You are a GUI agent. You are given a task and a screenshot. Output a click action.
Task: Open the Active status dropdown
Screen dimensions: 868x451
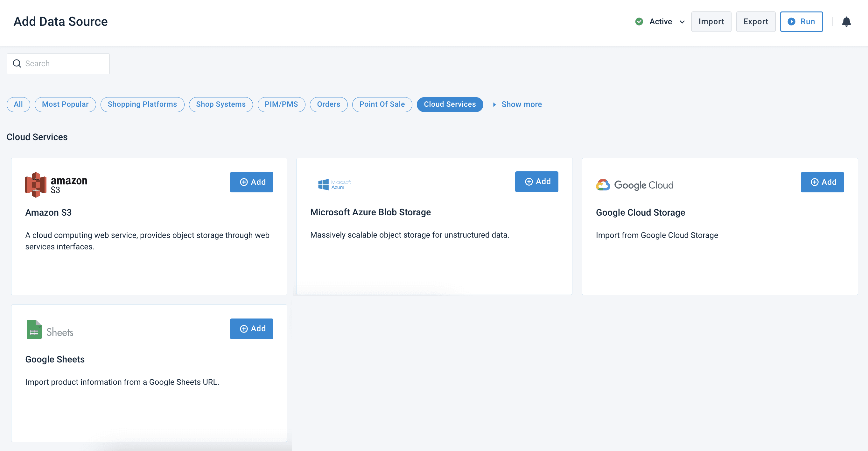pos(682,22)
